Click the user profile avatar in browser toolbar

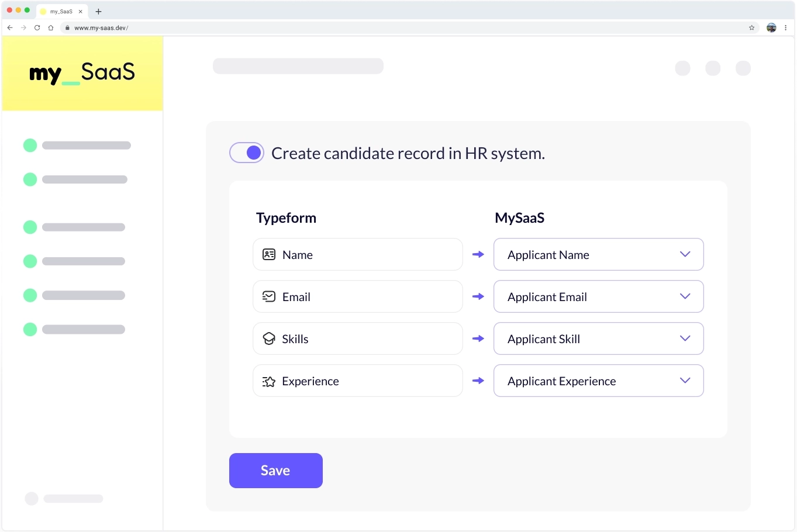pos(771,27)
